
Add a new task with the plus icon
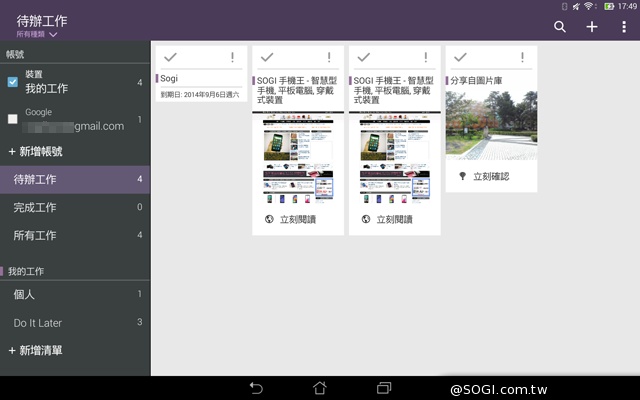(x=592, y=27)
